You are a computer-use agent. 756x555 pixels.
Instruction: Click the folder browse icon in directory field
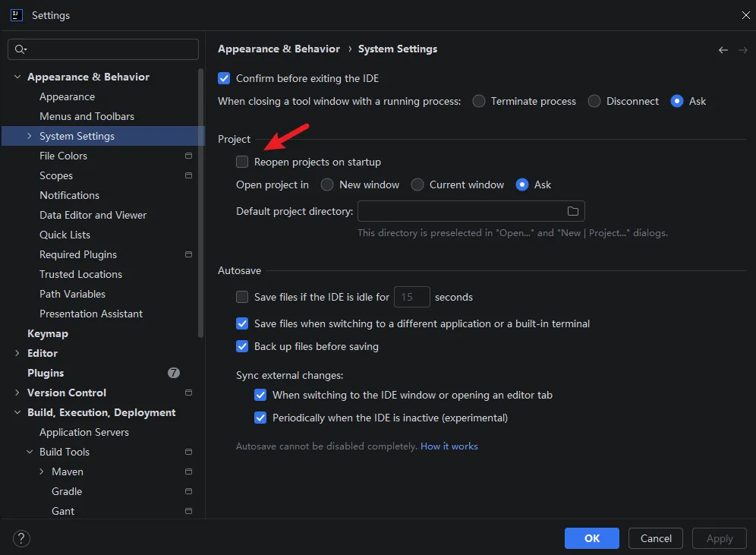[x=573, y=211]
